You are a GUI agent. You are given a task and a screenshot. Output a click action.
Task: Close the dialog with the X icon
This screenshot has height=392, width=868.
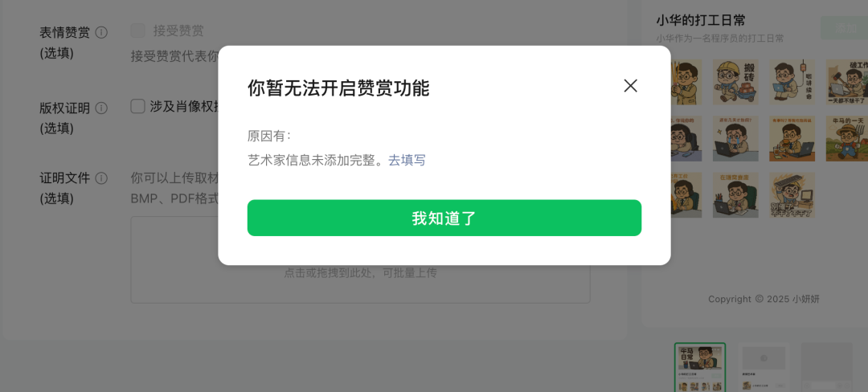[x=631, y=86]
